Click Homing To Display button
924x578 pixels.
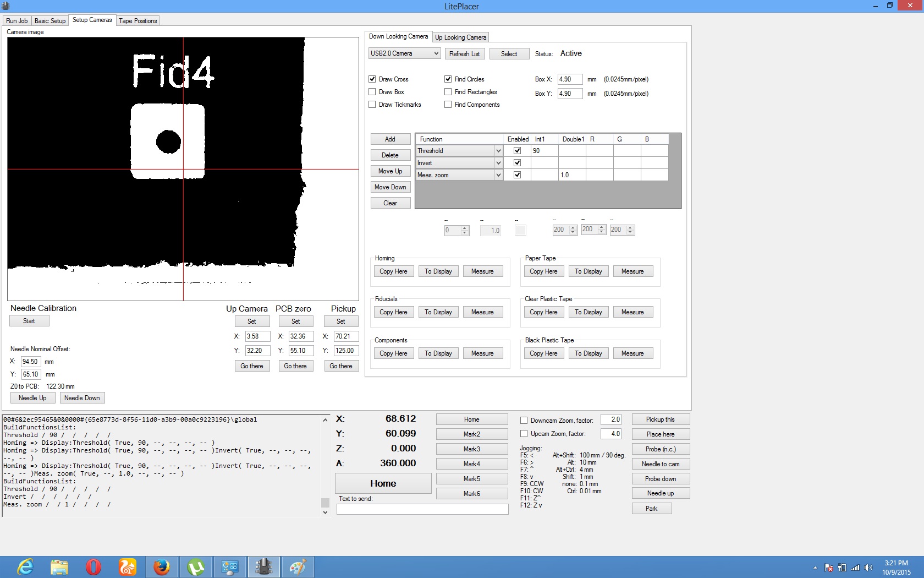438,271
